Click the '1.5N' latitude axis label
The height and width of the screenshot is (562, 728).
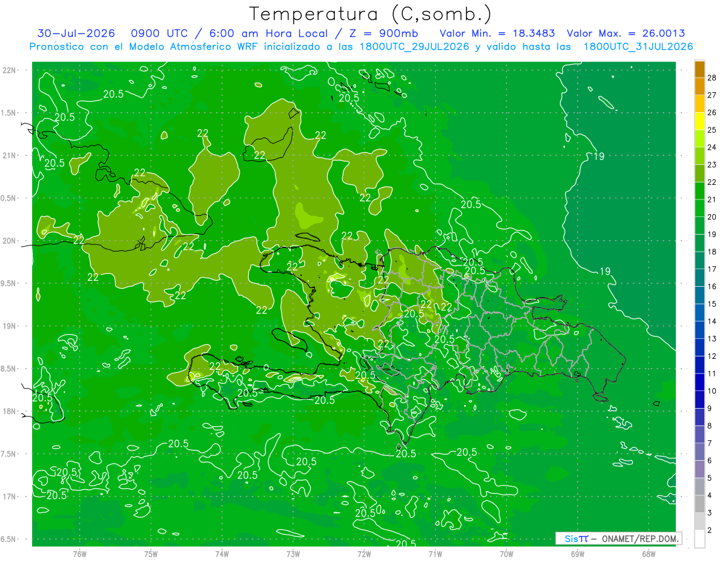tap(8, 113)
